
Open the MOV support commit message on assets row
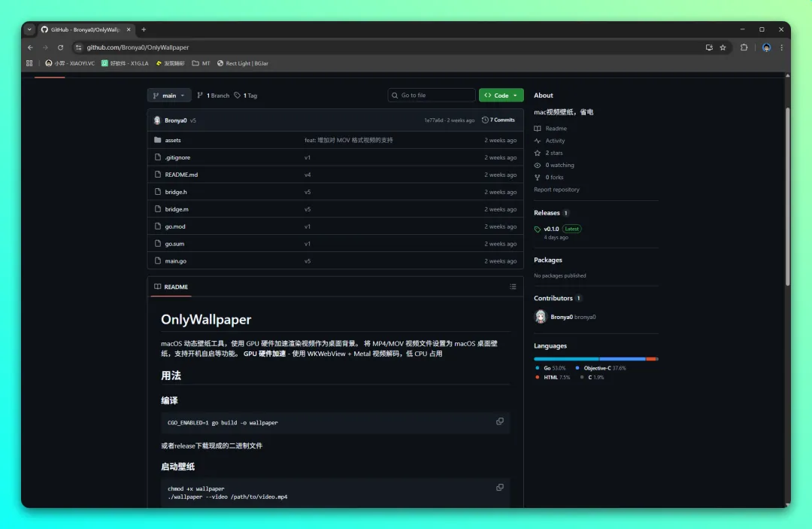pos(349,140)
